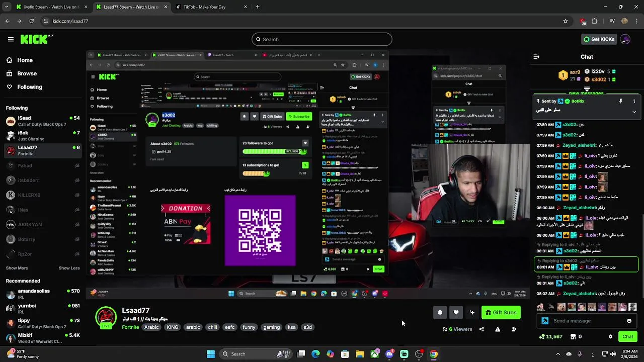
Task: Unpin the BotRix pinned message
Action: (621, 101)
